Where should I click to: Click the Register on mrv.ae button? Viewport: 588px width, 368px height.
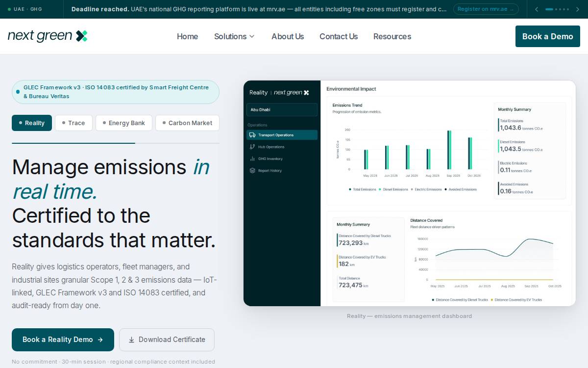pyautogui.click(x=486, y=9)
